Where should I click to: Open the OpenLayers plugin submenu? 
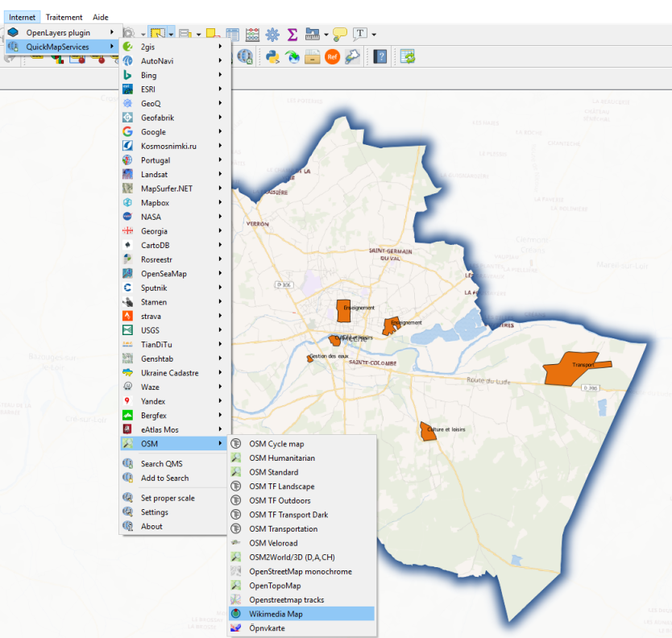pyautogui.click(x=61, y=32)
